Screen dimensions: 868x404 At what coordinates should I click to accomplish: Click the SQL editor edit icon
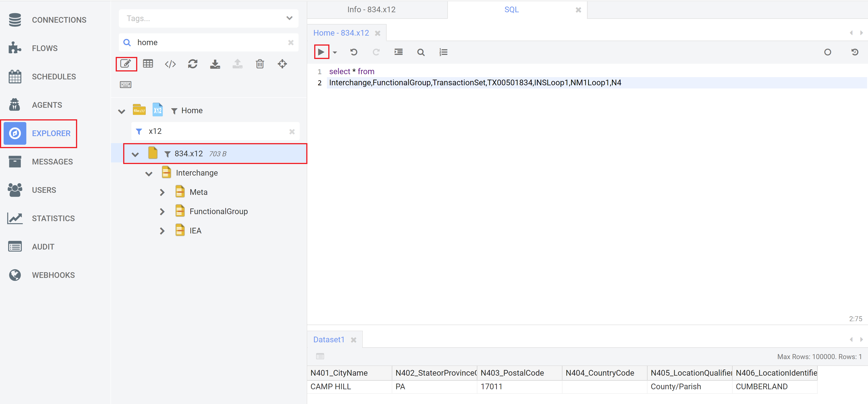126,64
